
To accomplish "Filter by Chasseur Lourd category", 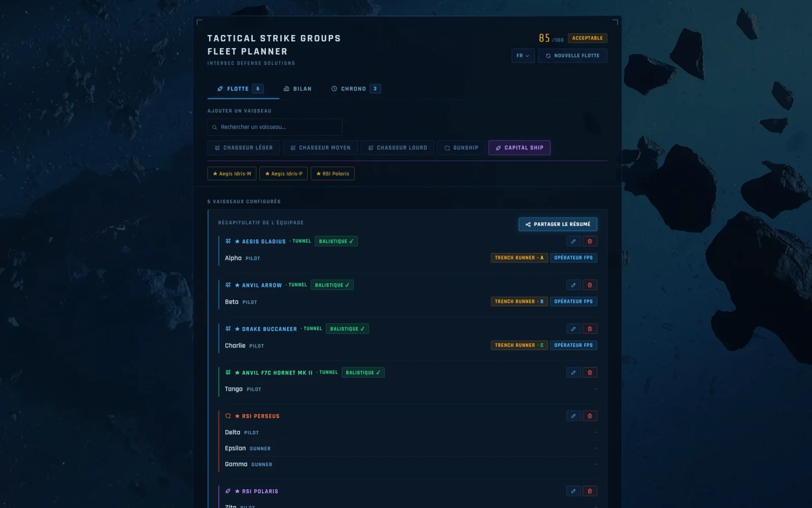I will pyautogui.click(x=397, y=148).
